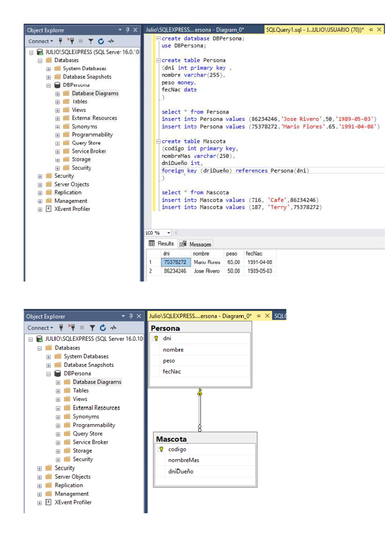Expand Tables node in diagram screenshot
This screenshot has width=392, height=554.
(x=58, y=391)
